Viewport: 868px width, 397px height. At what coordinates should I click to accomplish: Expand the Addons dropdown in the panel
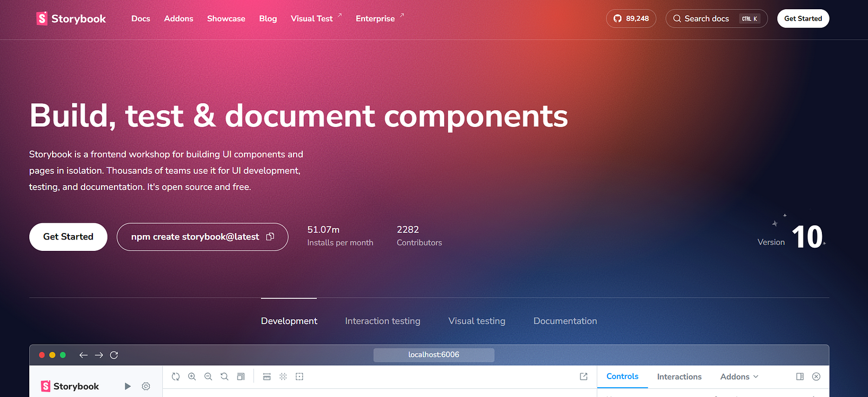click(739, 377)
